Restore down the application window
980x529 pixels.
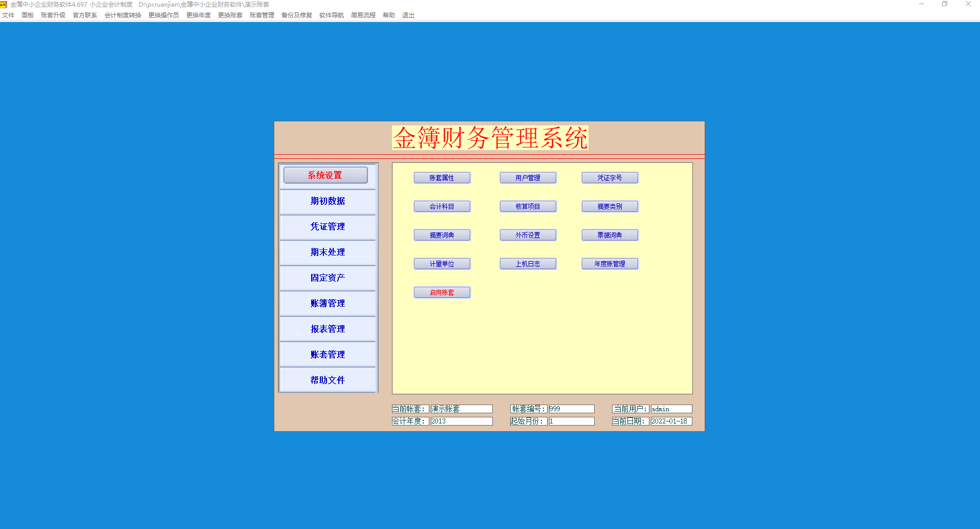pyautogui.click(x=945, y=4)
